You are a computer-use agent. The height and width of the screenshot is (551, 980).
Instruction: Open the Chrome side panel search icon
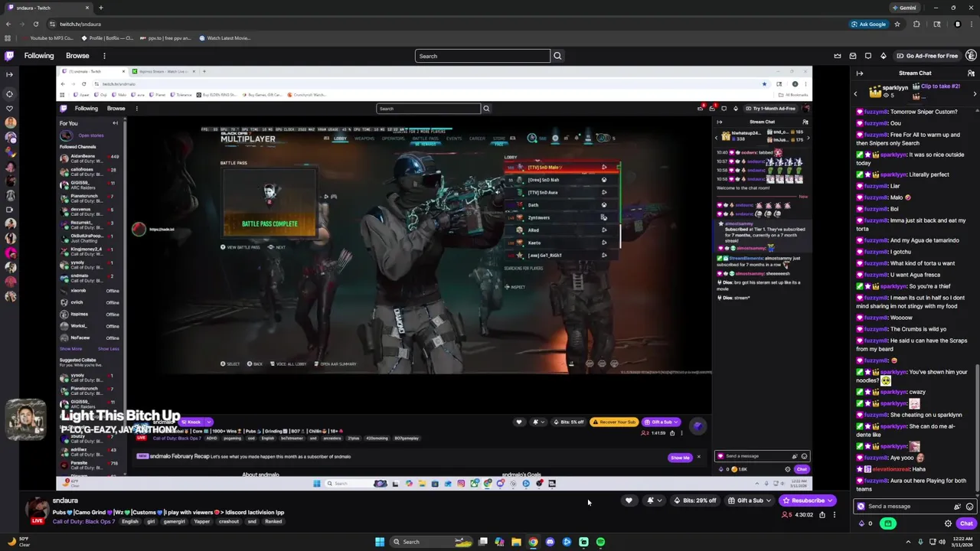pos(936,24)
